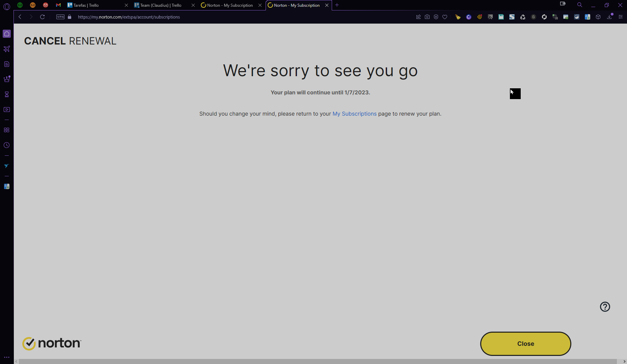
Task: Open the crown icon in the sidebar
Action: tap(7, 79)
